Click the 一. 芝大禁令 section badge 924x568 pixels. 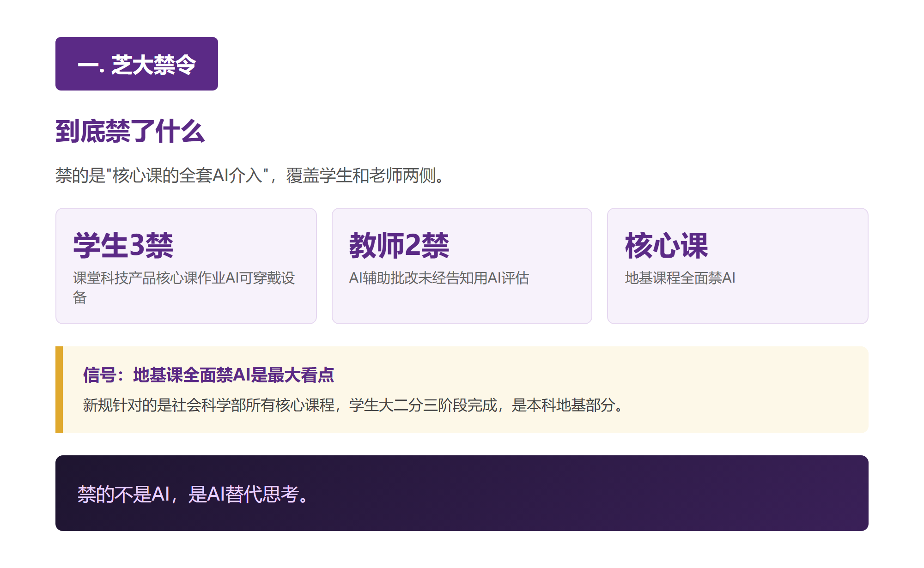tap(137, 64)
